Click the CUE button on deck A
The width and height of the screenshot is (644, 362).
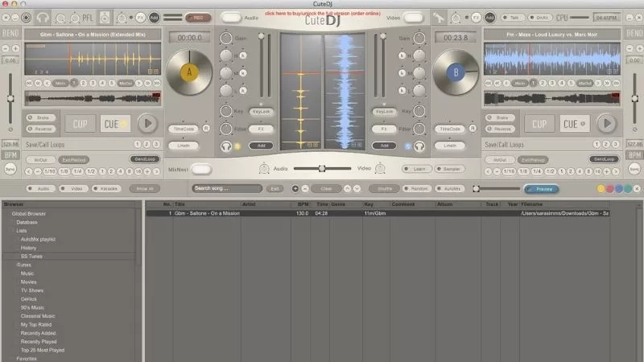pyautogui.click(x=115, y=124)
